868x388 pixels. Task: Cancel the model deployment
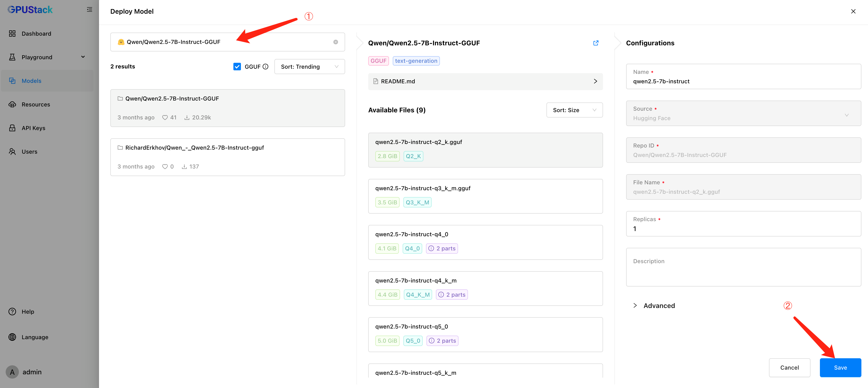[x=789, y=367]
